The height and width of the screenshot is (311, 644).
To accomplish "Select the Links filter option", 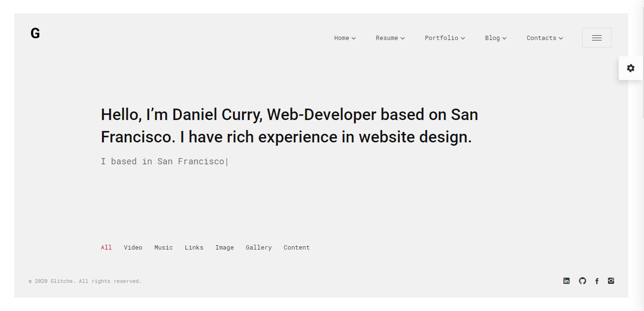I will coord(194,247).
